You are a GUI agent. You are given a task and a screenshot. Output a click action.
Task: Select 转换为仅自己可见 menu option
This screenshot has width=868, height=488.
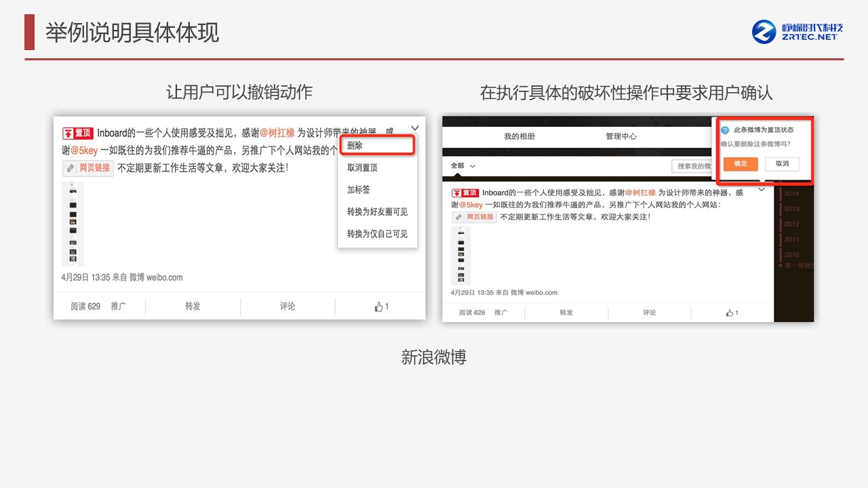coord(377,234)
